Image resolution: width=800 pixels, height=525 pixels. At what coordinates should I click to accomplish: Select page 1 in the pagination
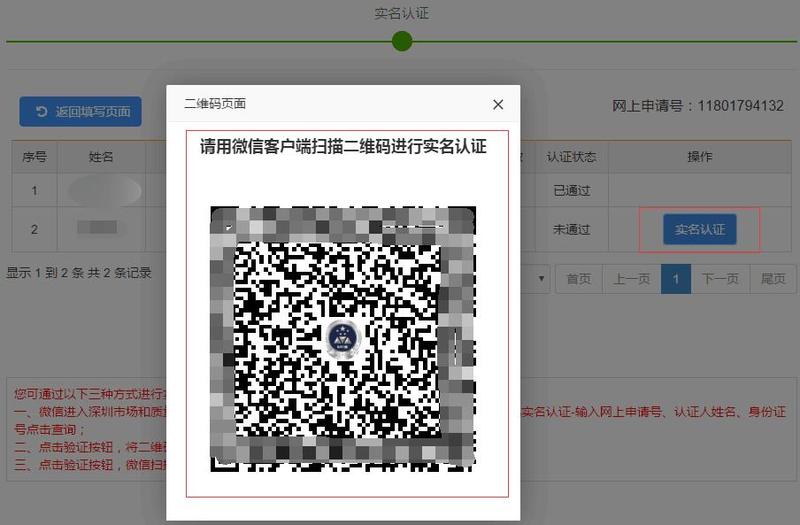click(676, 279)
